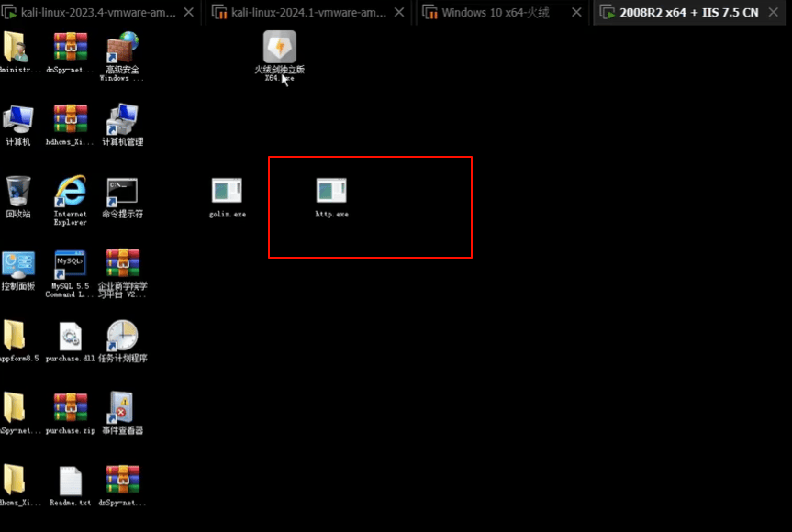The image size is (792, 532).
Task: Select the 事件查看器 shortcut
Action: pos(122,409)
